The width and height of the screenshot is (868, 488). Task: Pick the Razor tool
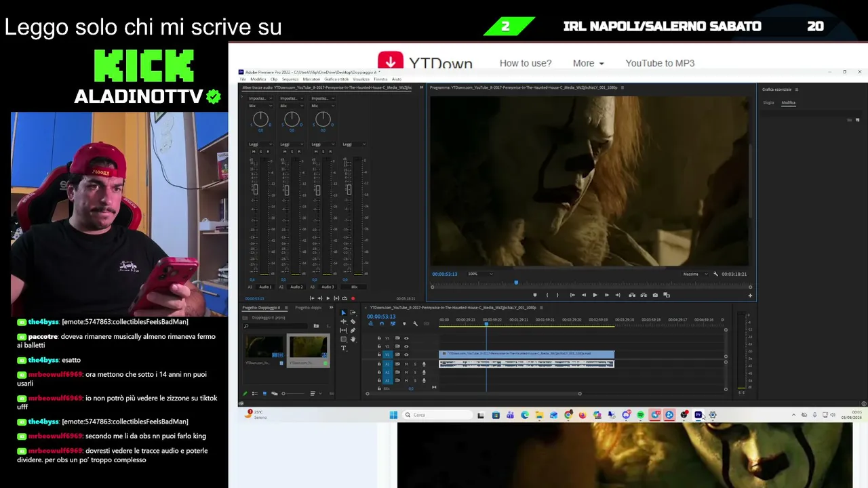click(x=353, y=321)
